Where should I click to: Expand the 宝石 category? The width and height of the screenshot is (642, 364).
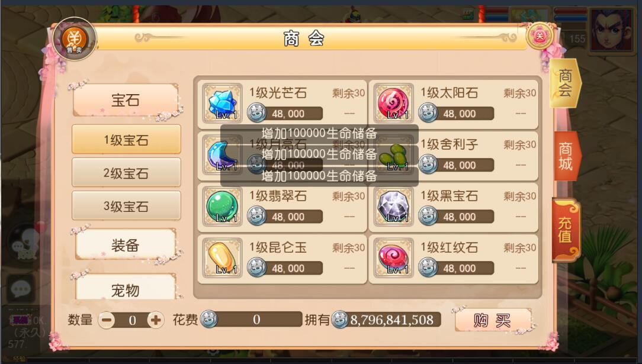(126, 100)
